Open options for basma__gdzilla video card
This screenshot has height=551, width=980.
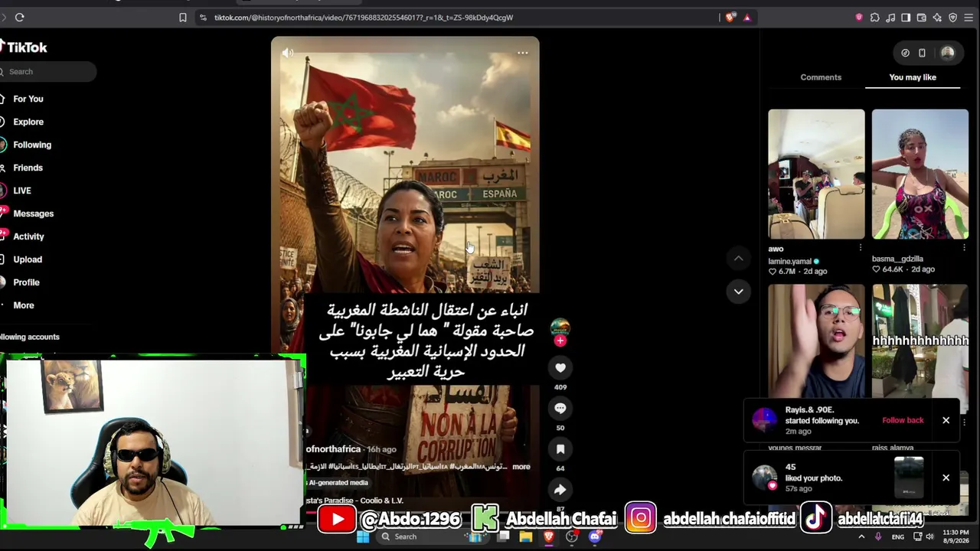point(963,248)
